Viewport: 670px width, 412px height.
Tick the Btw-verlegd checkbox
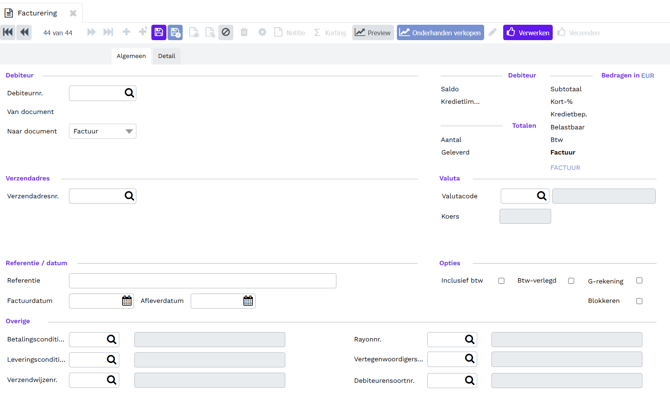[x=571, y=281]
